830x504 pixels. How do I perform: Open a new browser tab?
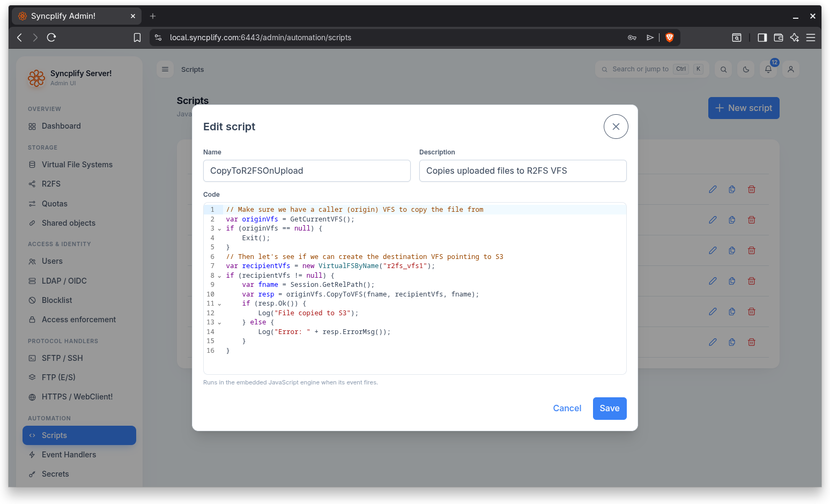pyautogui.click(x=153, y=16)
